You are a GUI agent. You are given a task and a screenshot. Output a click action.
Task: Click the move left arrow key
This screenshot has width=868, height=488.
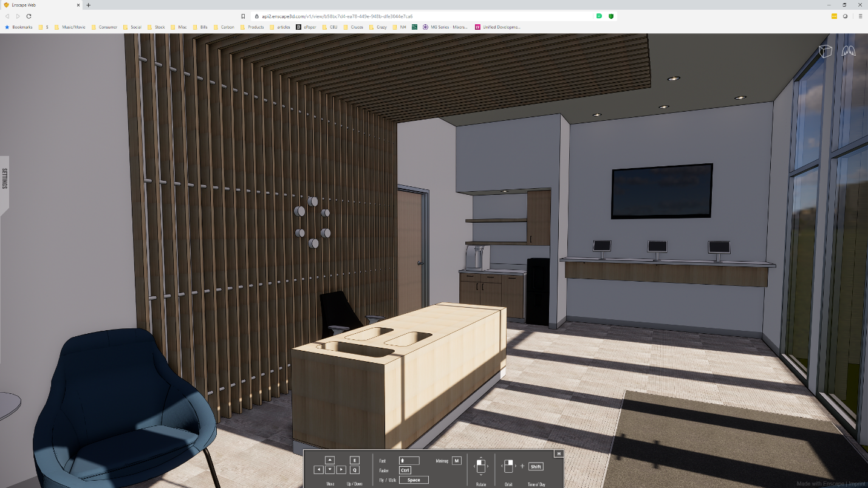318,470
